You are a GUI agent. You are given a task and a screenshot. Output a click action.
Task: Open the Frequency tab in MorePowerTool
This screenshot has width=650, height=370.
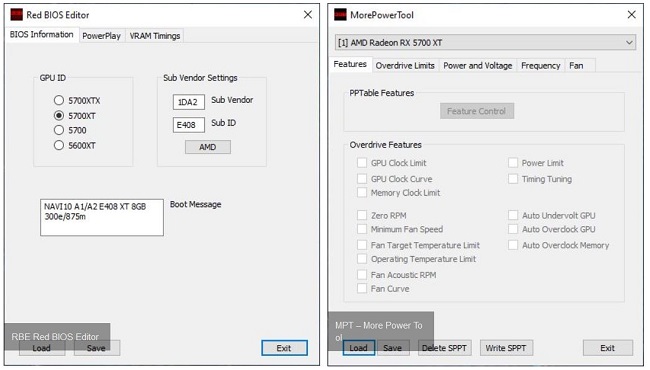coord(541,65)
